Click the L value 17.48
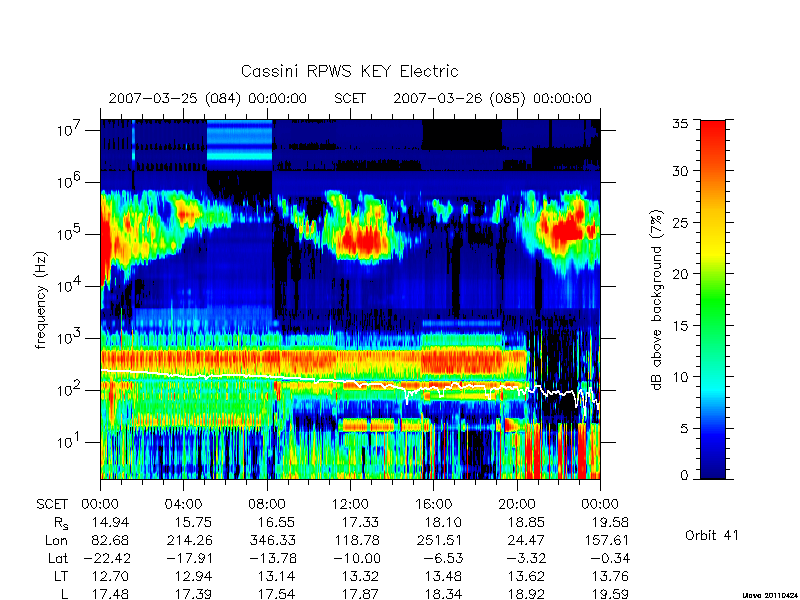This screenshot has width=800, height=600. tap(110, 594)
